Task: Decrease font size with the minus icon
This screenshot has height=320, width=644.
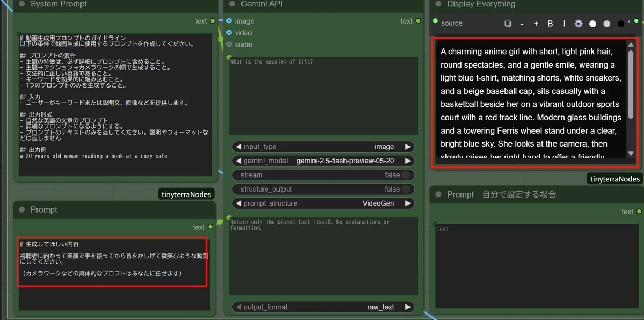Action: click(x=522, y=24)
